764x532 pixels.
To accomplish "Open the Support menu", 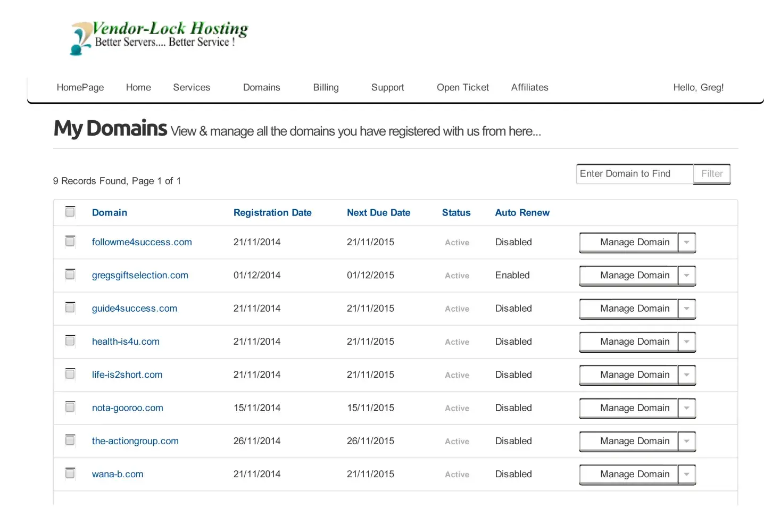I will pyautogui.click(x=387, y=87).
